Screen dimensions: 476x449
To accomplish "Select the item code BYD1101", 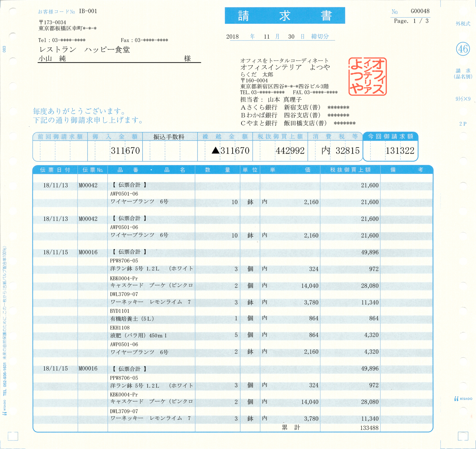I will [x=120, y=311].
